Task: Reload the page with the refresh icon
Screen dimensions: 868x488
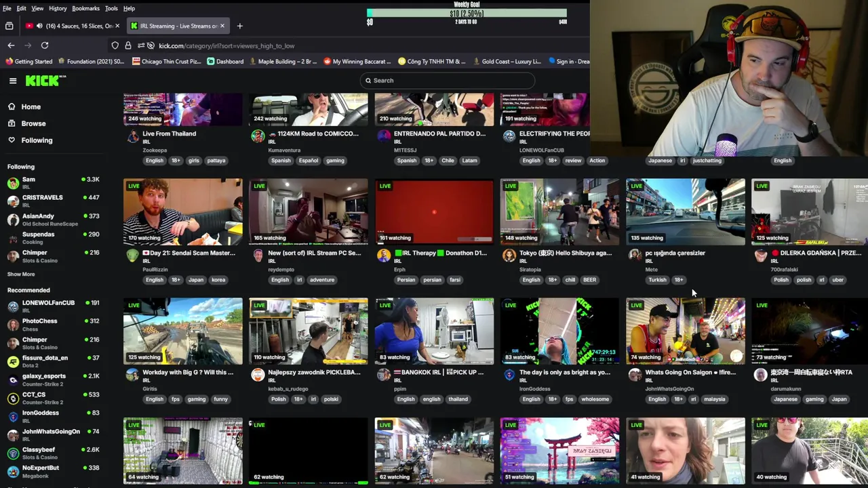Action: click(45, 45)
